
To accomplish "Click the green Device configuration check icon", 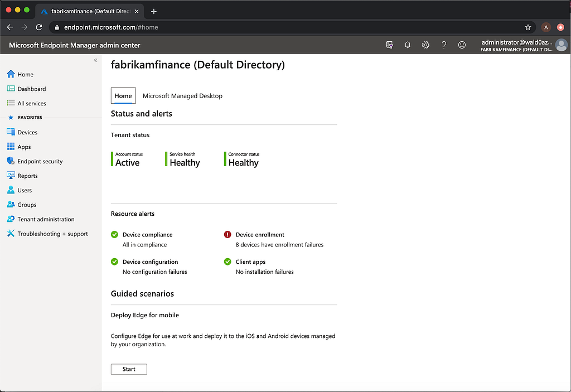I will coord(114,262).
